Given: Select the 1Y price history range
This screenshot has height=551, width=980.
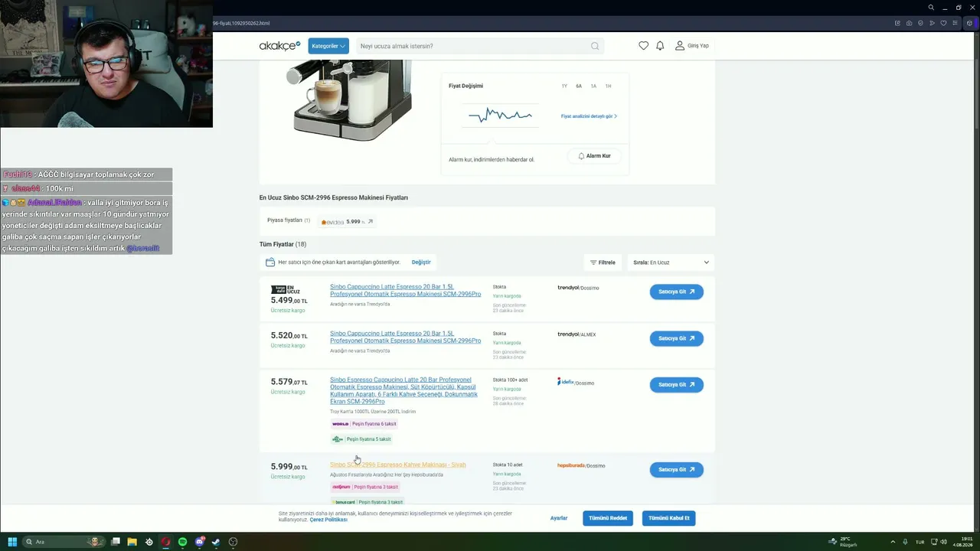Looking at the screenshot, I should [x=564, y=86].
